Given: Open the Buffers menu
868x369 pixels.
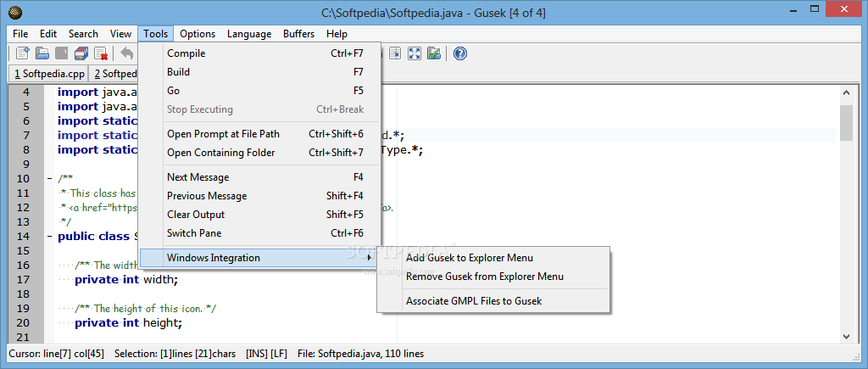Looking at the screenshot, I should click(299, 34).
